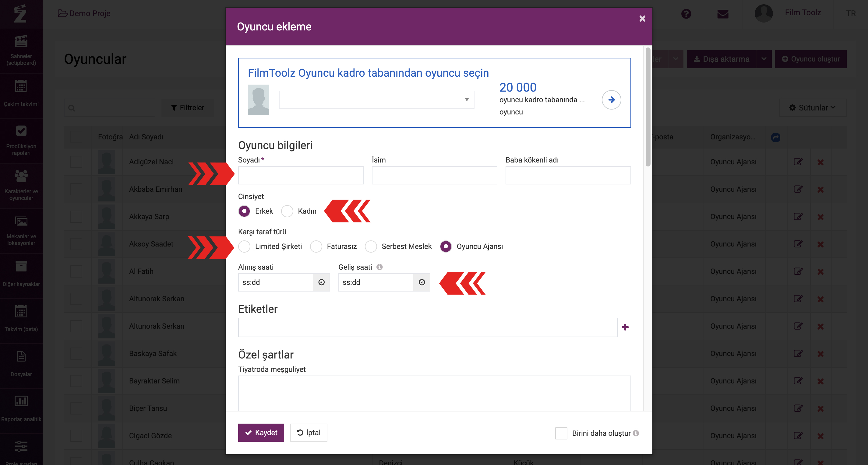The image size is (868, 465).
Task: Open the Sütunlar columns dropdown
Action: 812,108
